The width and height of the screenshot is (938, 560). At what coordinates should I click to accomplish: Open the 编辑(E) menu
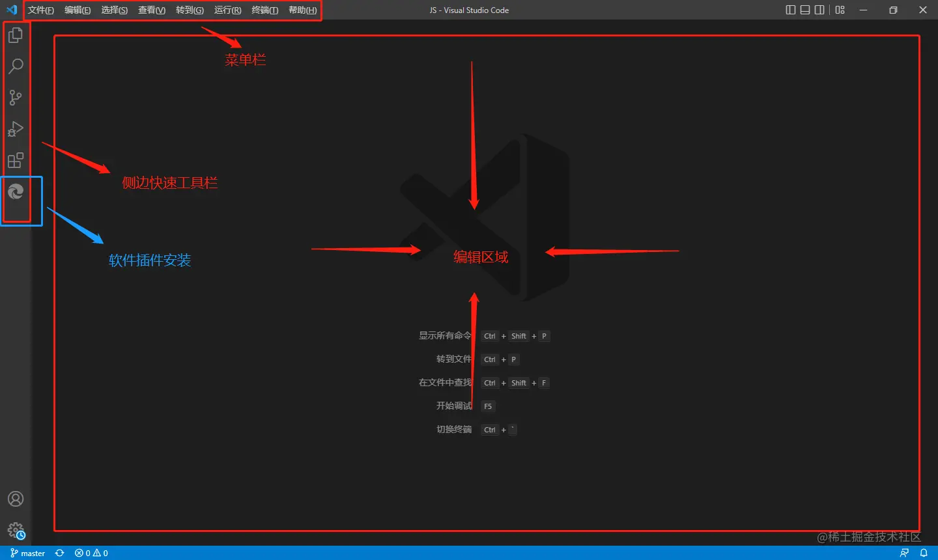78,10
